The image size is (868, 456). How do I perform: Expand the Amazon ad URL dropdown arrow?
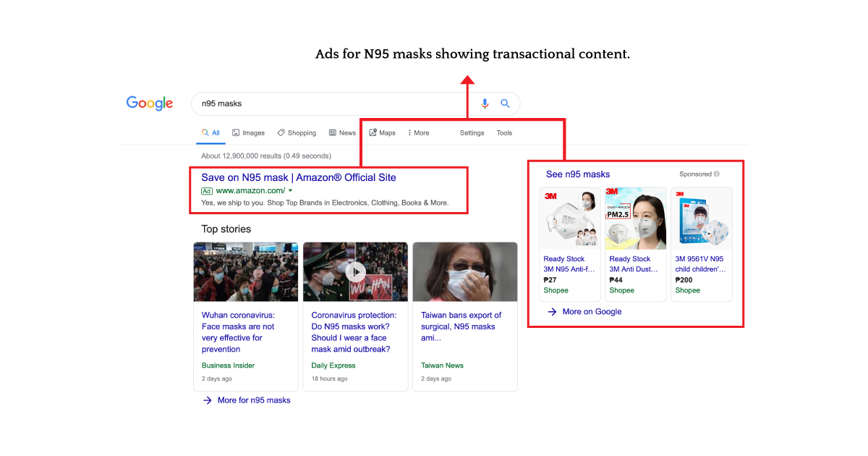pyautogui.click(x=290, y=190)
